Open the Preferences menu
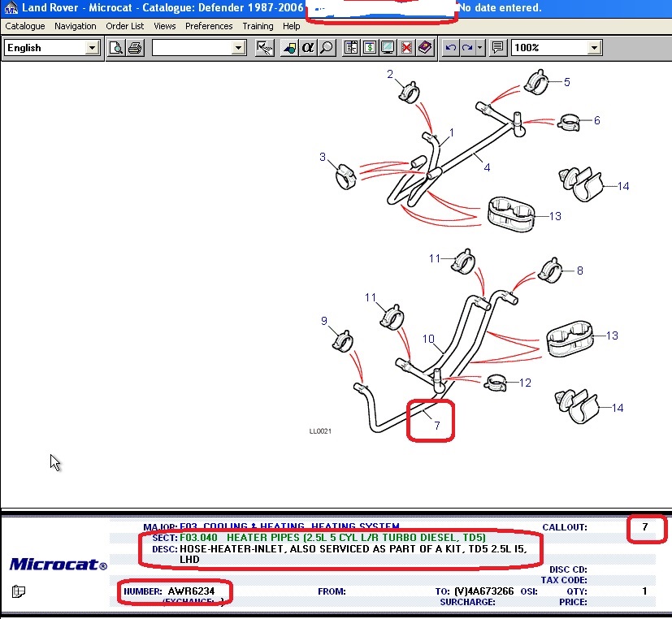This screenshot has height=619, width=672. tap(209, 26)
